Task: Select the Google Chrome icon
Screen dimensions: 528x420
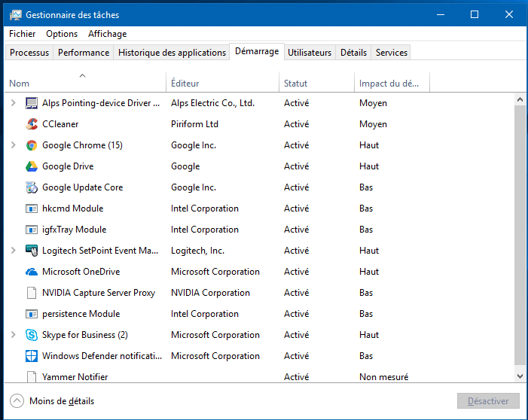Action: (32, 145)
